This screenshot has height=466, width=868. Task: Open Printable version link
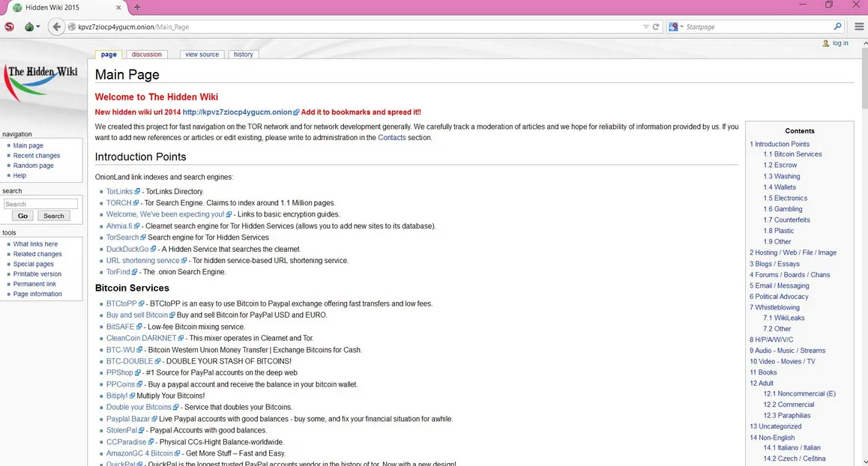pyautogui.click(x=37, y=274)
